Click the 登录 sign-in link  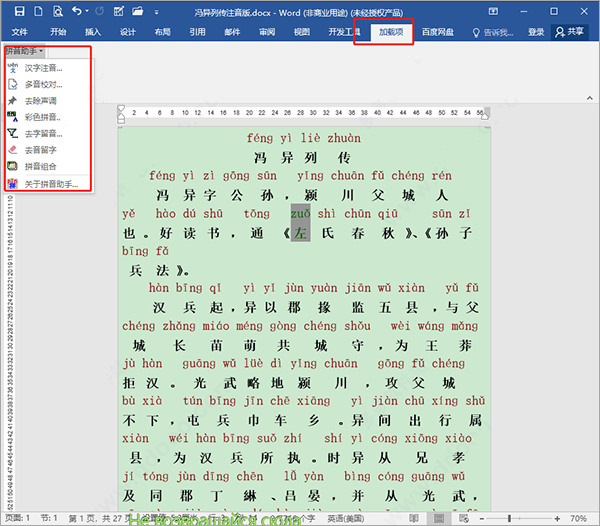pyautogui.click(x=536, y=31)
